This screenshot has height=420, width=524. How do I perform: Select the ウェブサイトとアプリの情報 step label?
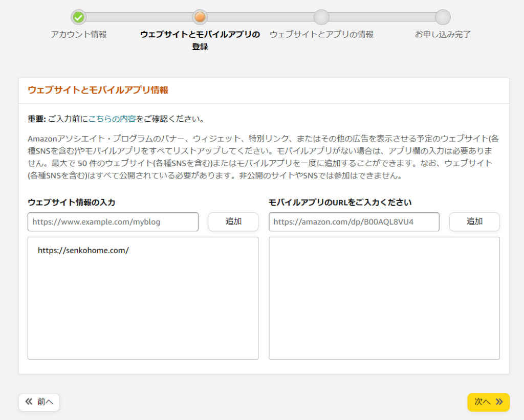(x=321, y=35)
